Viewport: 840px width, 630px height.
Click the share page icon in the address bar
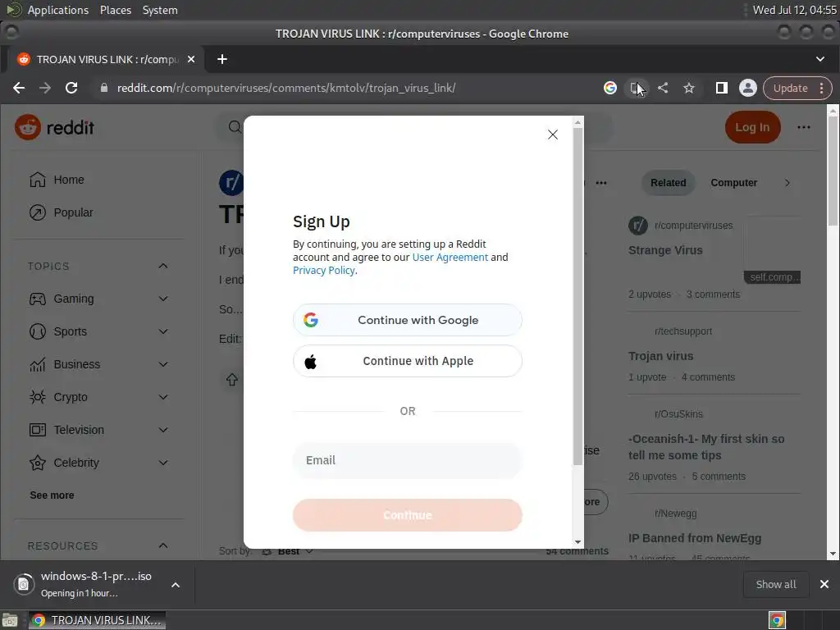(663, 88)
